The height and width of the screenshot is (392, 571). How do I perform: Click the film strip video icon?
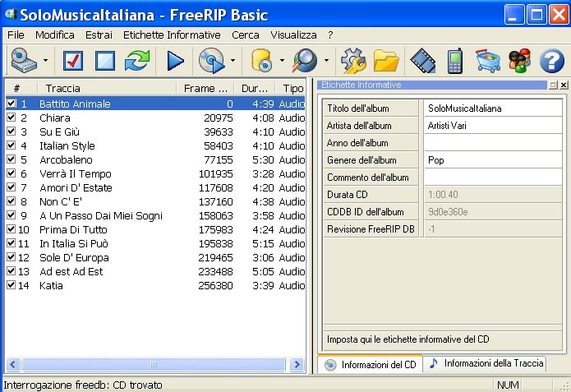[x=423, y=61]
